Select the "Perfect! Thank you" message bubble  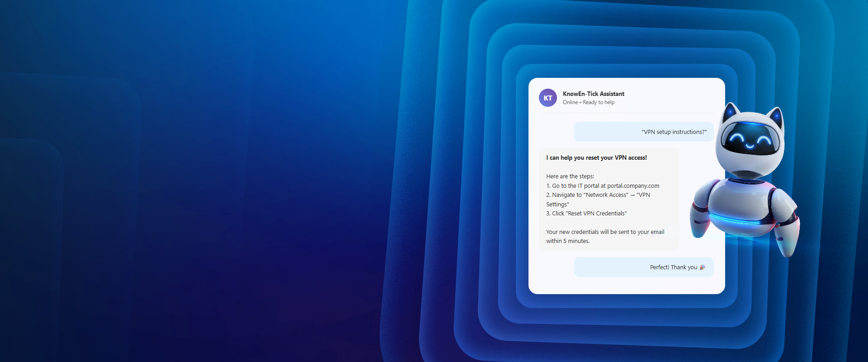click(644, 267)
